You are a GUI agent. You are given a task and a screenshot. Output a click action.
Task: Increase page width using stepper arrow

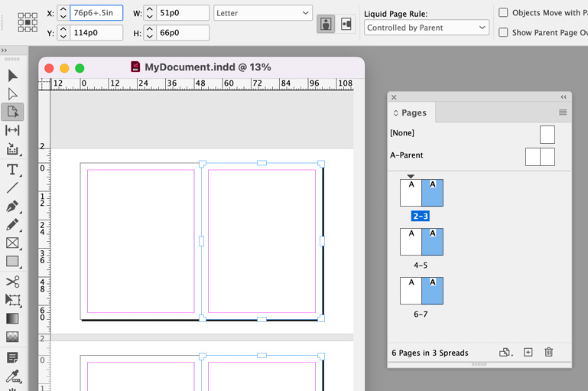[150, 9]
